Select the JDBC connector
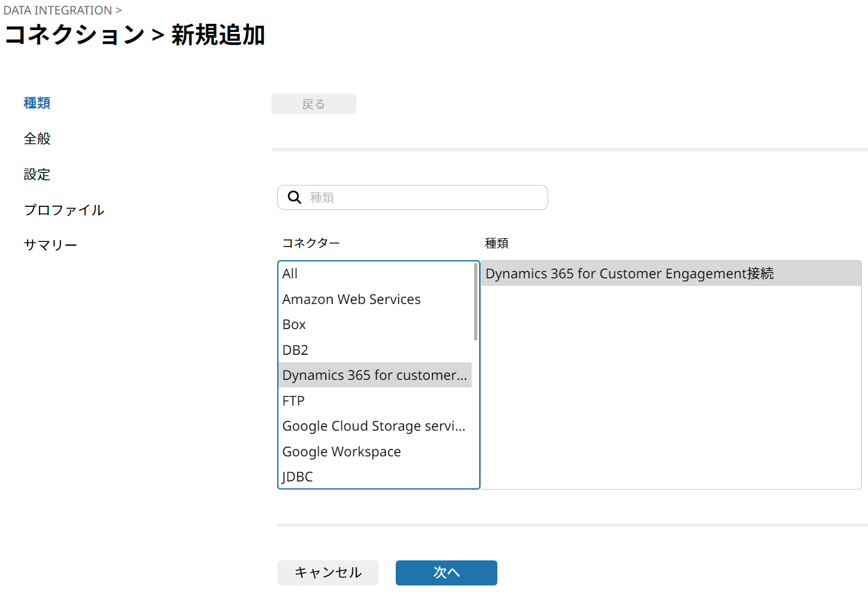Screen dimensions: 868x593 coord(375,476)
